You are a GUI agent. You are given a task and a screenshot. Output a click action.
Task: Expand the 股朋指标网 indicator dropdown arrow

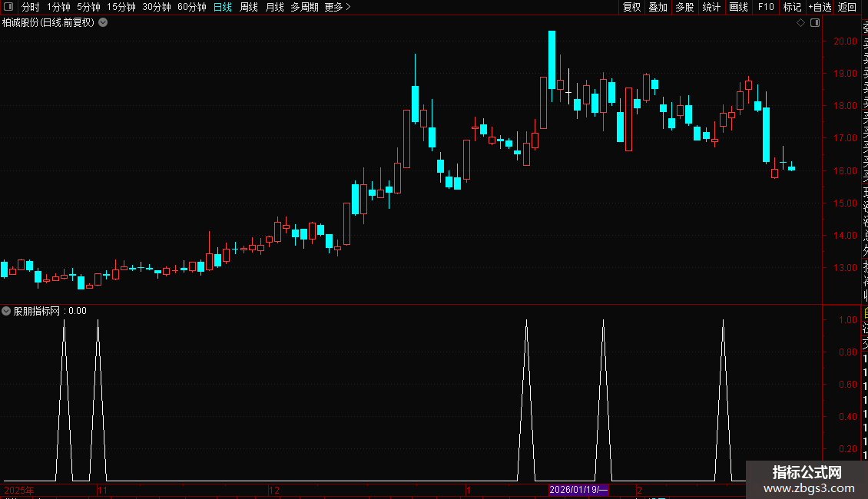coord(6,311)
